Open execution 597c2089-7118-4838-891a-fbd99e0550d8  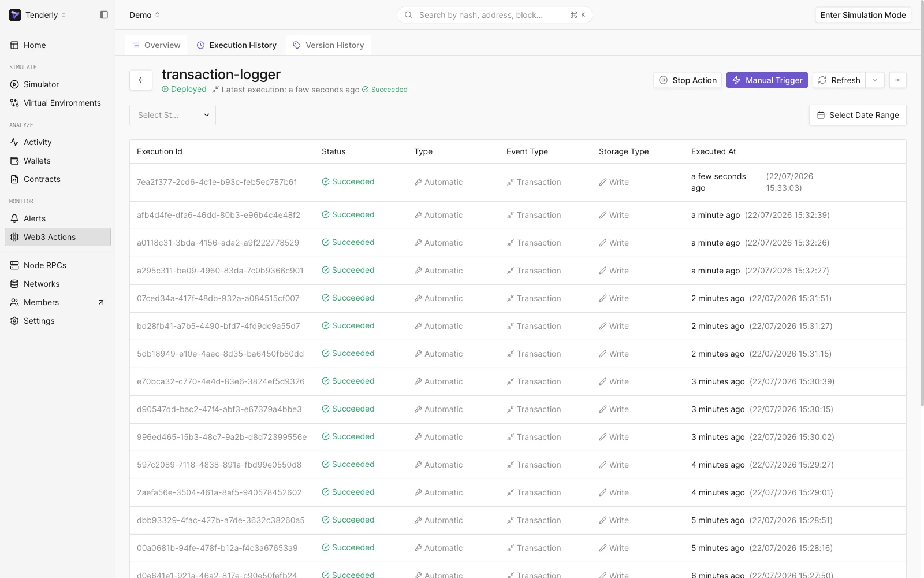click(x=219, y=465)
